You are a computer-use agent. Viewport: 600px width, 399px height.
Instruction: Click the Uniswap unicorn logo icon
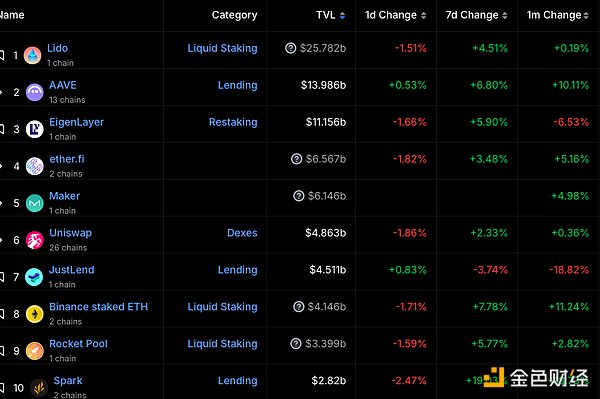[34, 240]
